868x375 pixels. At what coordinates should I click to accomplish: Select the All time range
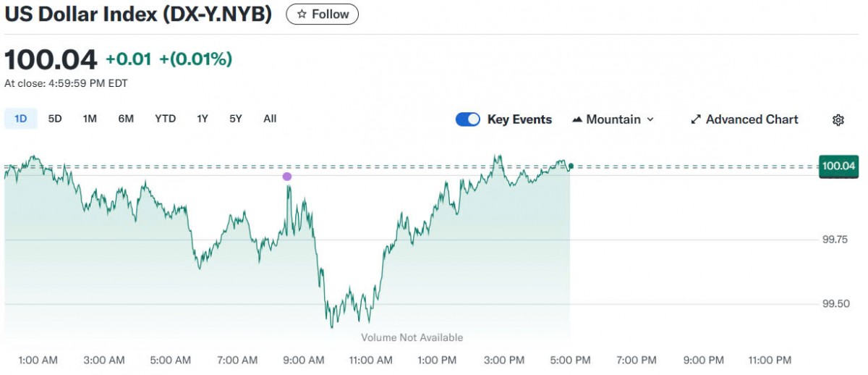270,119
